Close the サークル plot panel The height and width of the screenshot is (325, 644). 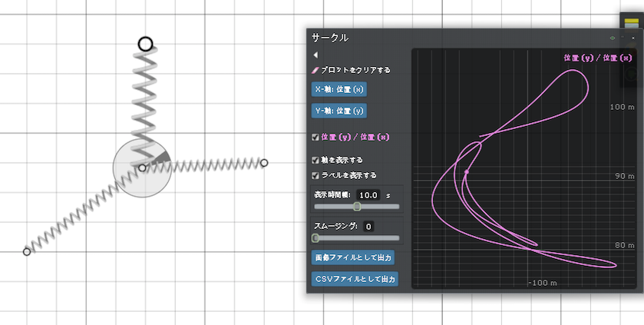click(x=633, y=37)
